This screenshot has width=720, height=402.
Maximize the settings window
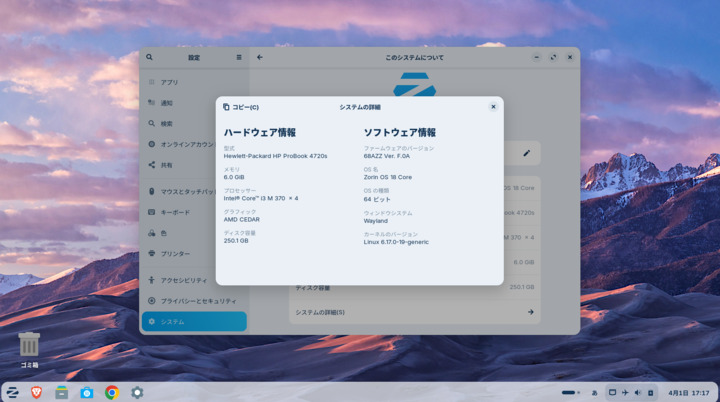(x=553, y=57)
